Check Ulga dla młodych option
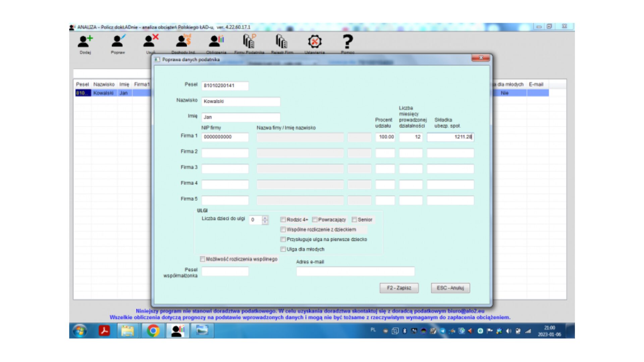Screen dimensions: 644x362 [x=283, y=249]
